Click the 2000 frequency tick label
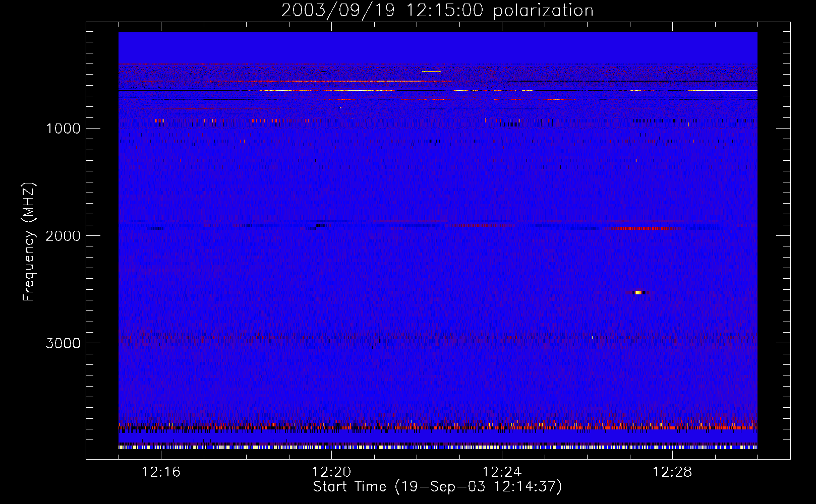Image resolution: width=816 pixels, height=504 pixels. pos(63,236)
